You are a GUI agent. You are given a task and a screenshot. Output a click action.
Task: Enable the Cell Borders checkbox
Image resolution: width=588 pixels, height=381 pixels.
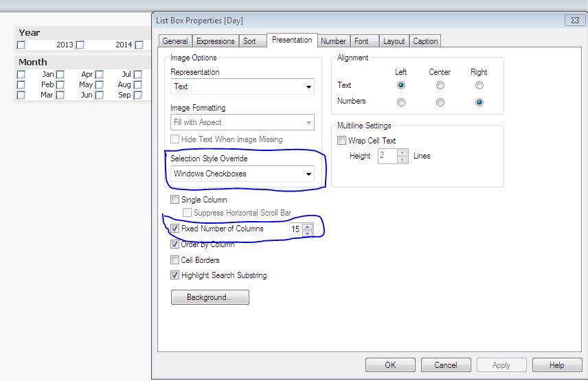point(174,260)
